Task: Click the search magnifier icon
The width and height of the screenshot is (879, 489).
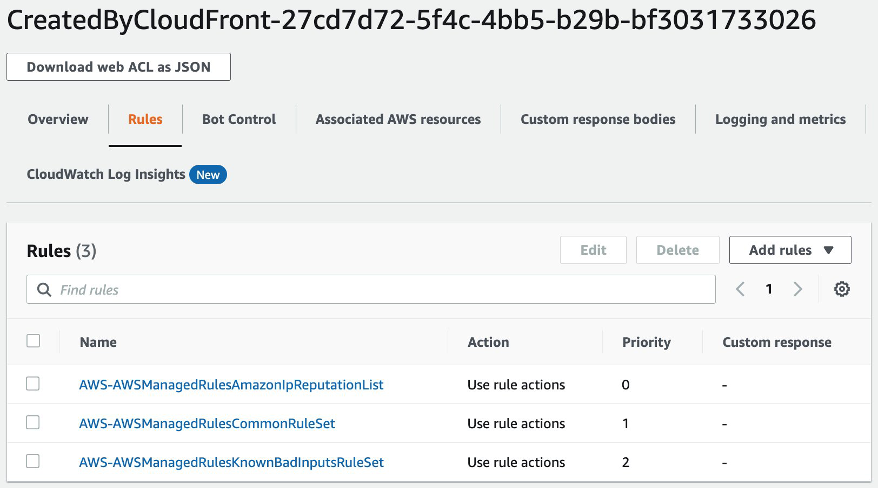Action: [x=44, y=290]
